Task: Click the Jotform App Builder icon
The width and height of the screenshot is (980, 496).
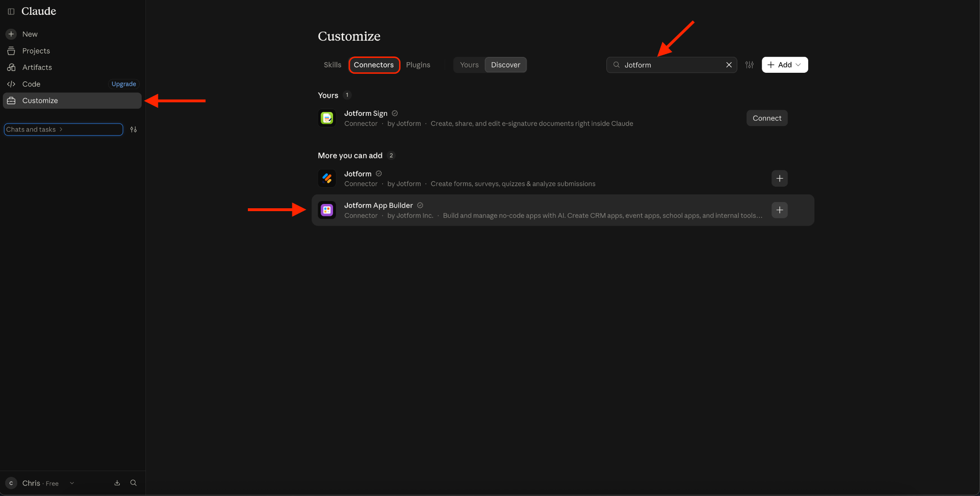Action: point(327,210)
